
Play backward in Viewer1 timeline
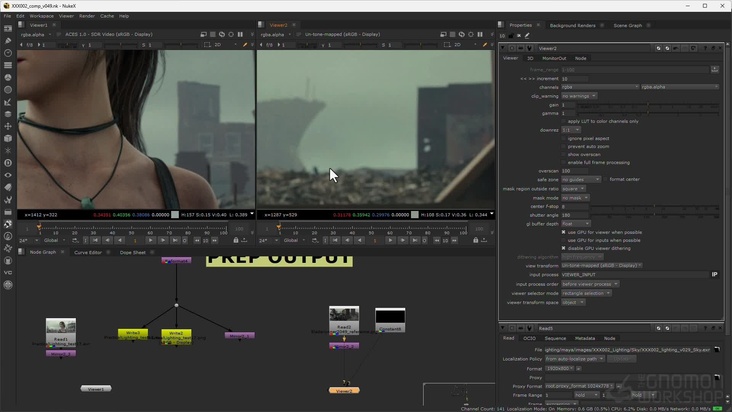click(120, 240)
